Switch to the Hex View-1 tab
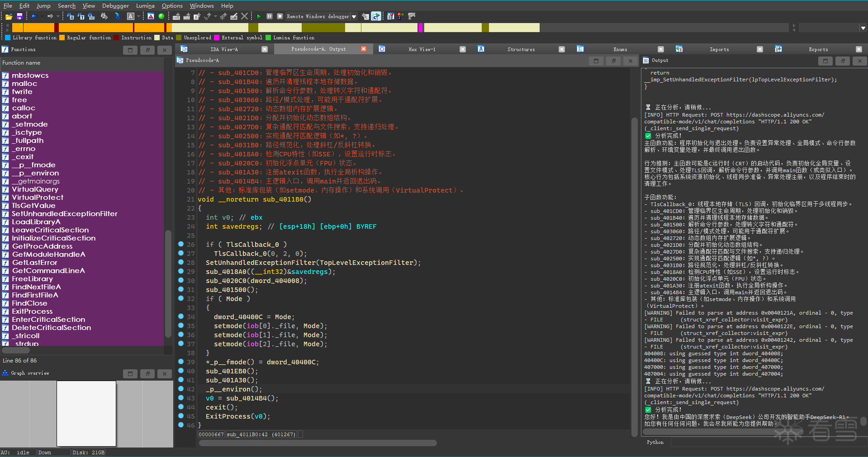Screen dimensions: 868x457 (x=422, y=49)
